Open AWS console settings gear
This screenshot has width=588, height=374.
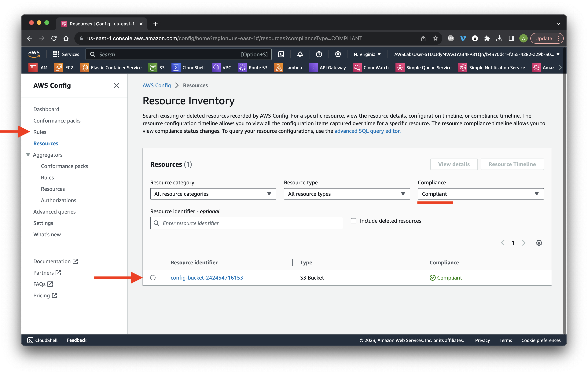338,54
